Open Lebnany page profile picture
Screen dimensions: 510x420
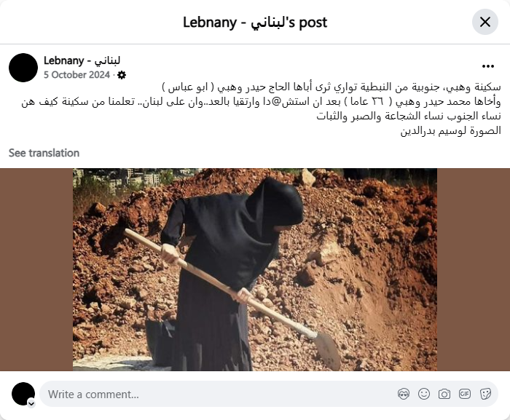23,68
